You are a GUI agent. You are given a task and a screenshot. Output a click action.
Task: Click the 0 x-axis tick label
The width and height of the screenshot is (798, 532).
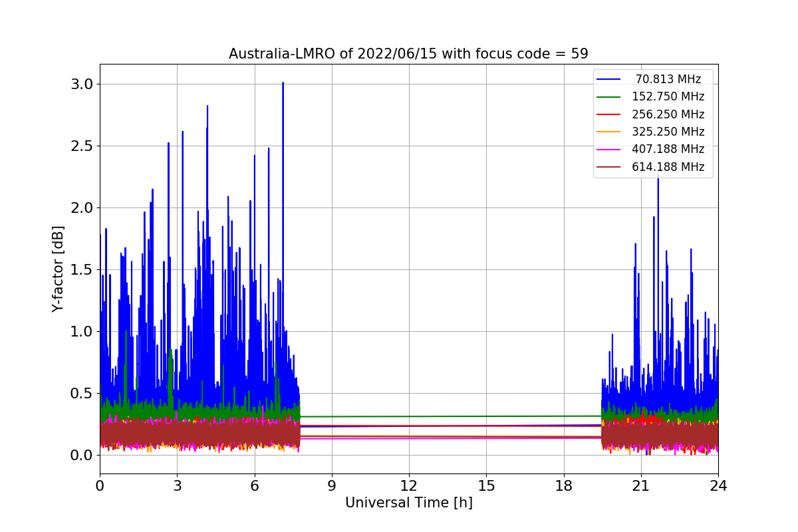[x=100, y=486]
